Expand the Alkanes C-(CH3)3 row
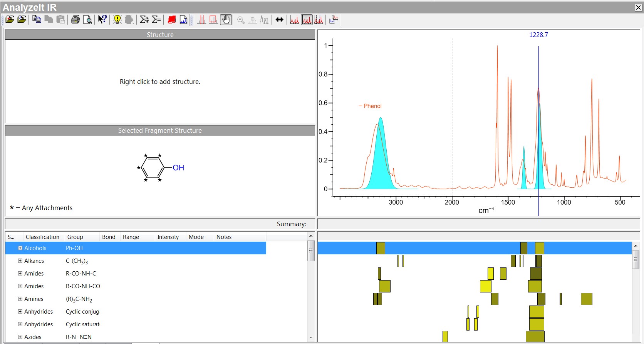The image size is (644, 344). coord(20,261)
